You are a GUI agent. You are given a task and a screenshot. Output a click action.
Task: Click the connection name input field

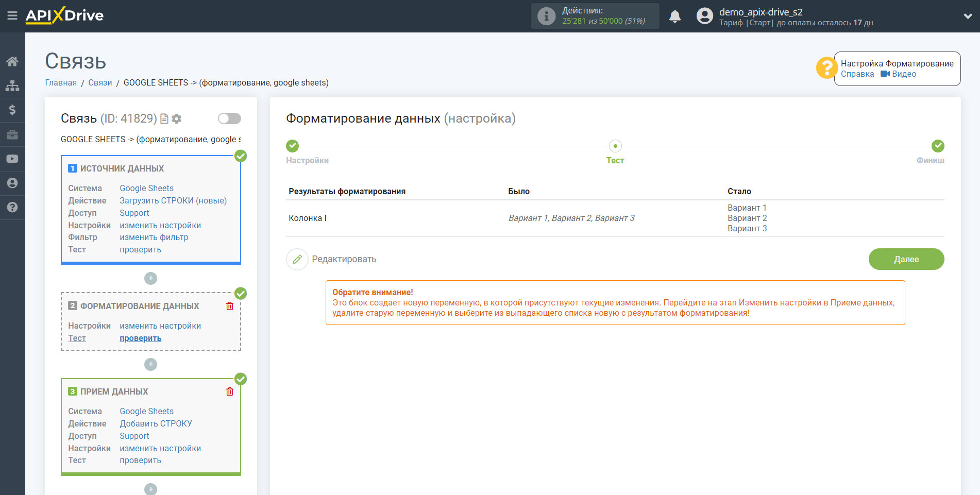click(151, 139)
